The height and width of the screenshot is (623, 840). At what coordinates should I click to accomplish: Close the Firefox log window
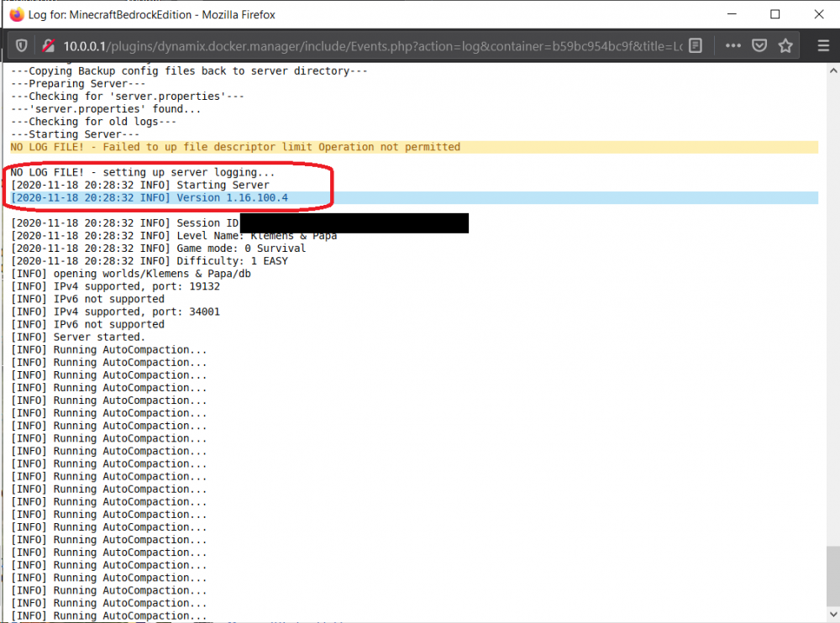tap(818, 14)
